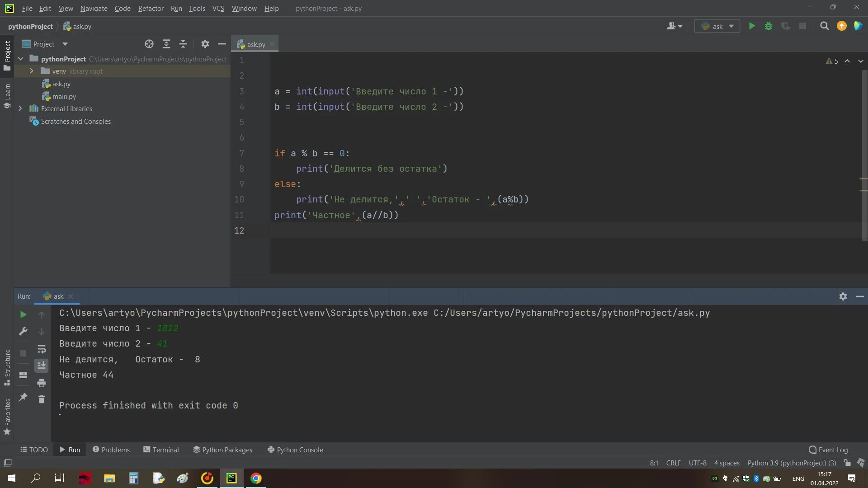Open Python Packages tool window
The height and width of the screenshot is (488, 868).
coord(222,450)
